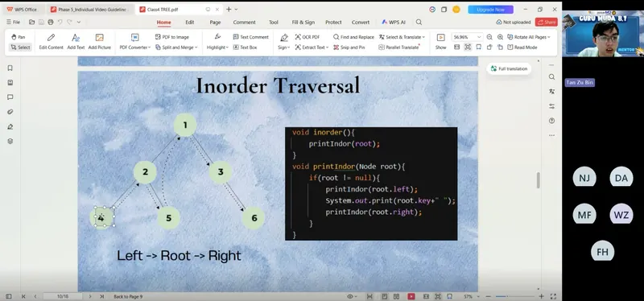Open WPS AI assistant

[394, 23]
